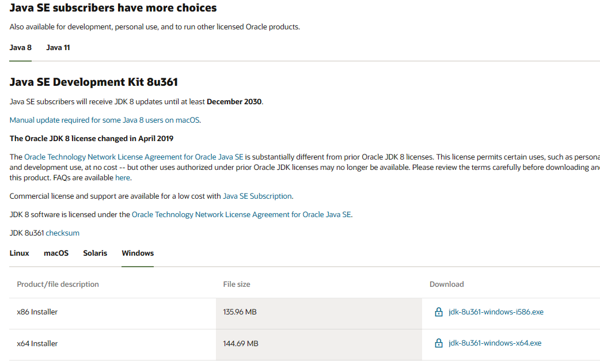Viewport: 600px width, 364px height.
Task: Click the Product/file description column header
Action: [x=58, y=285]
